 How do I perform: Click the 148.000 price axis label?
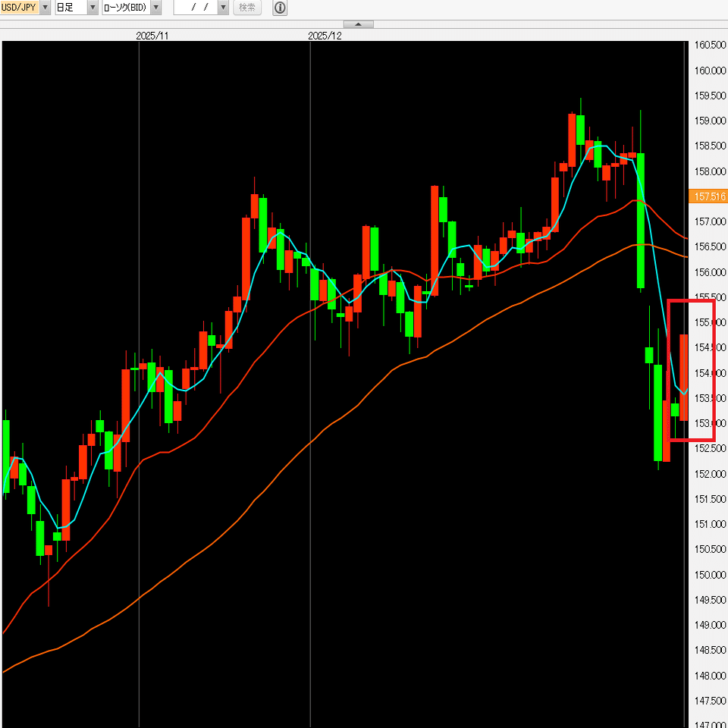click(710, 676)
